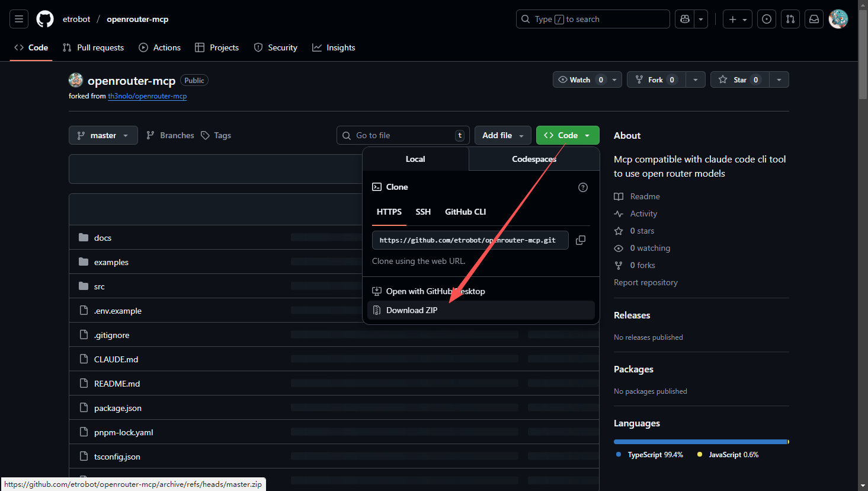Click the Fork button
Screen dimensions: 868x491
(x=656, y=79)
